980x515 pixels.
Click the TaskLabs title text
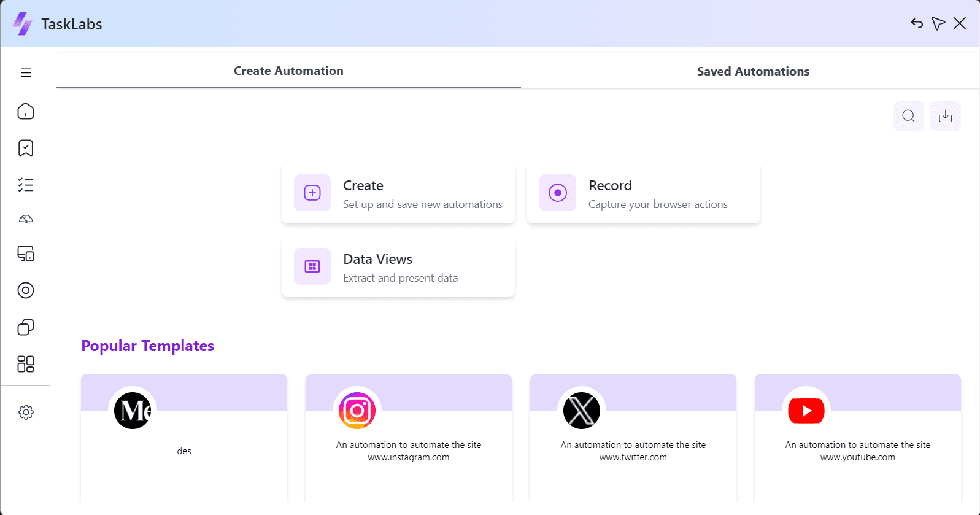pyautogui.click(x=72, y=24)
